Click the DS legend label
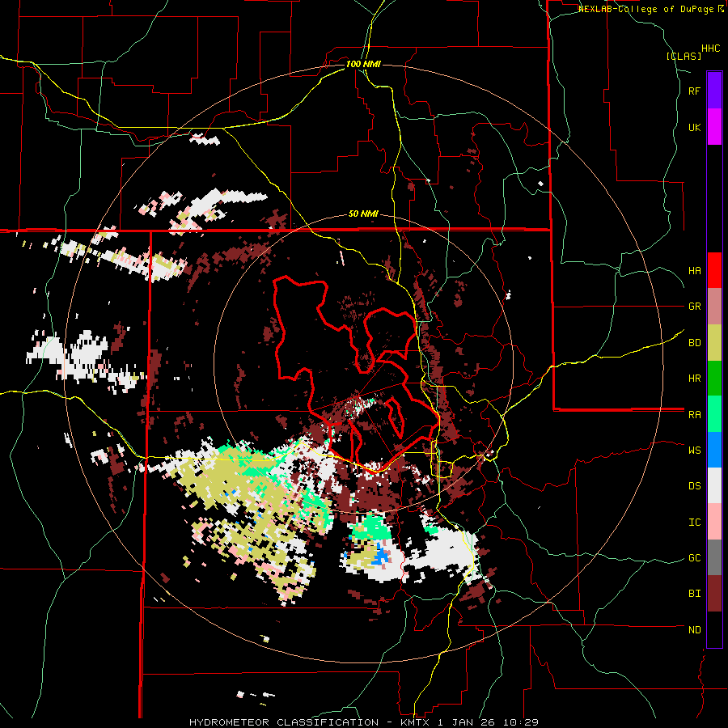728x728 pixels. point(694,486)
